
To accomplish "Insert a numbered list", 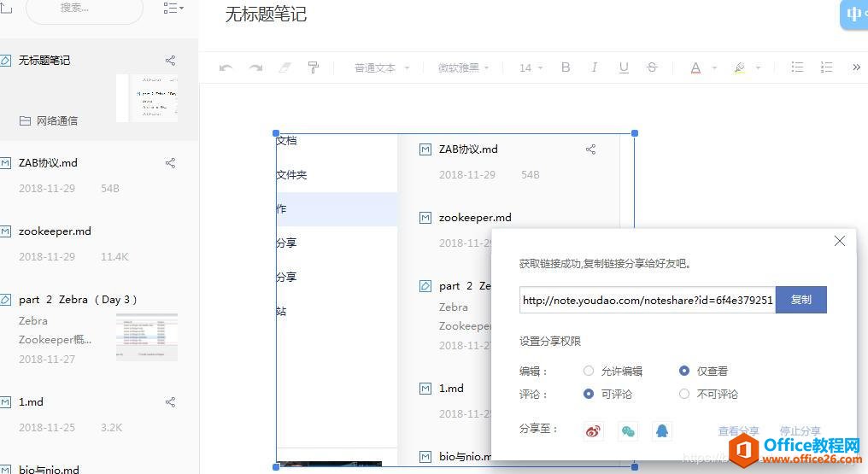I will (826, 67).
